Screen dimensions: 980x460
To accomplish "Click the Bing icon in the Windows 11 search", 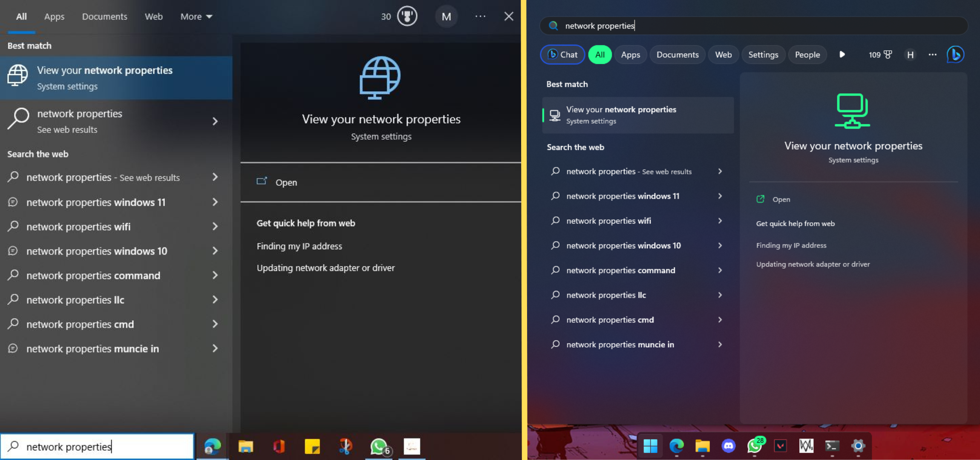I will (x=955, y=55).
